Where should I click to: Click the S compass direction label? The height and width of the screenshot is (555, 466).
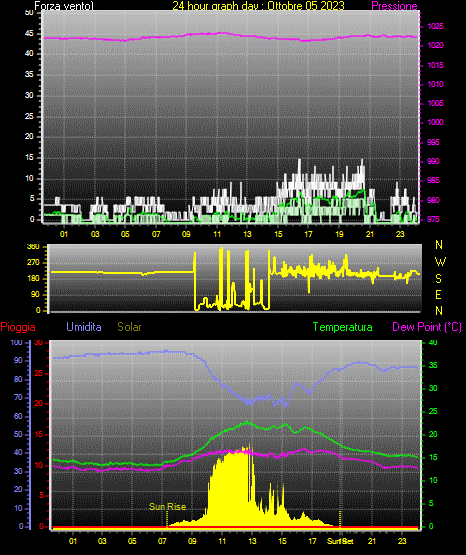438,279
